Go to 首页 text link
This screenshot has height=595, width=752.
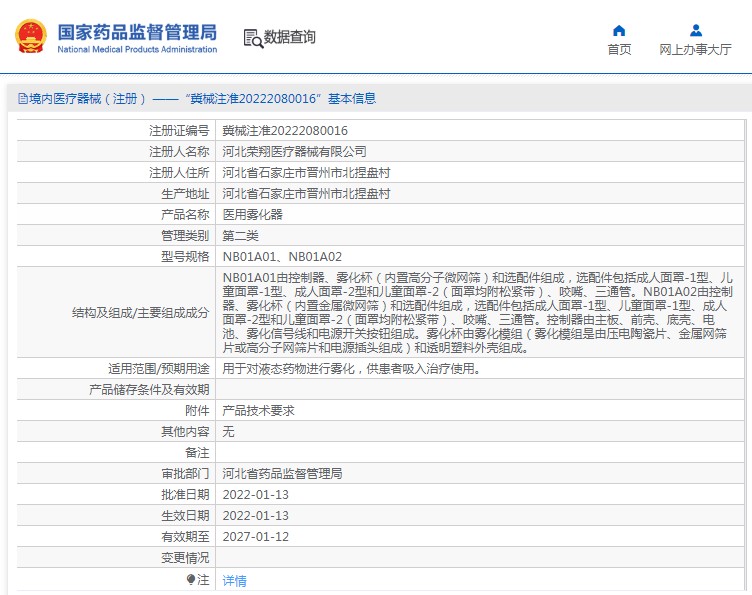pyautogui.click(x=619, y=50)
